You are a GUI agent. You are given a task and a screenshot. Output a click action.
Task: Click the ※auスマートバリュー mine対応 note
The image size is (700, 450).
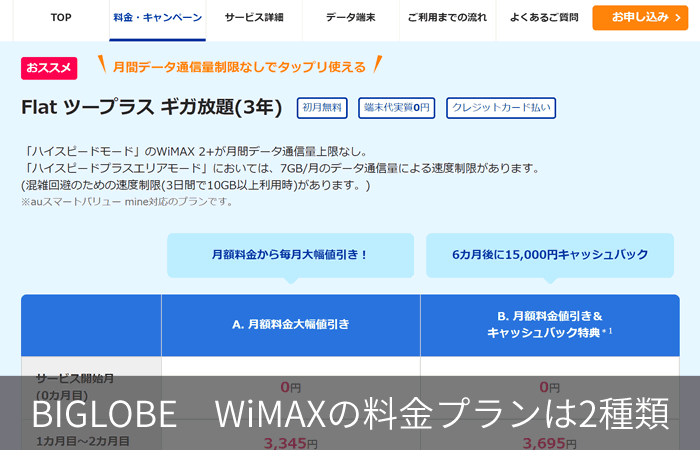click(128, 202)
